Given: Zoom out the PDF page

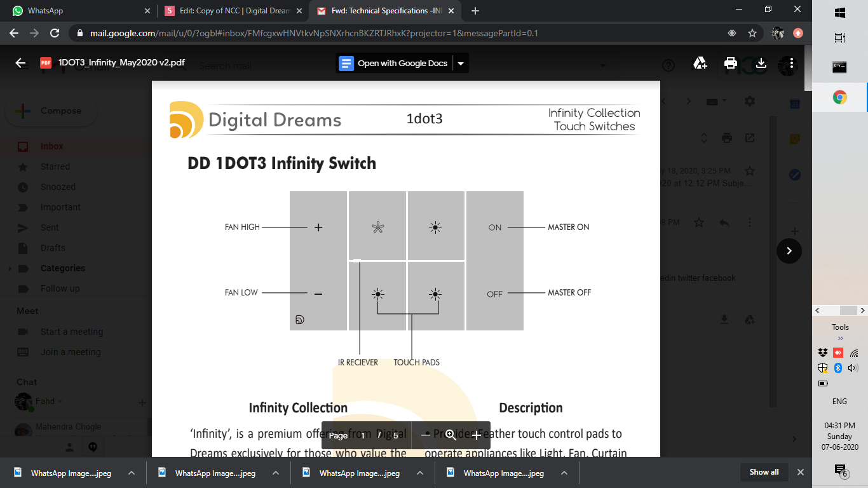Looking at the screenshot, I should (425, 435).
